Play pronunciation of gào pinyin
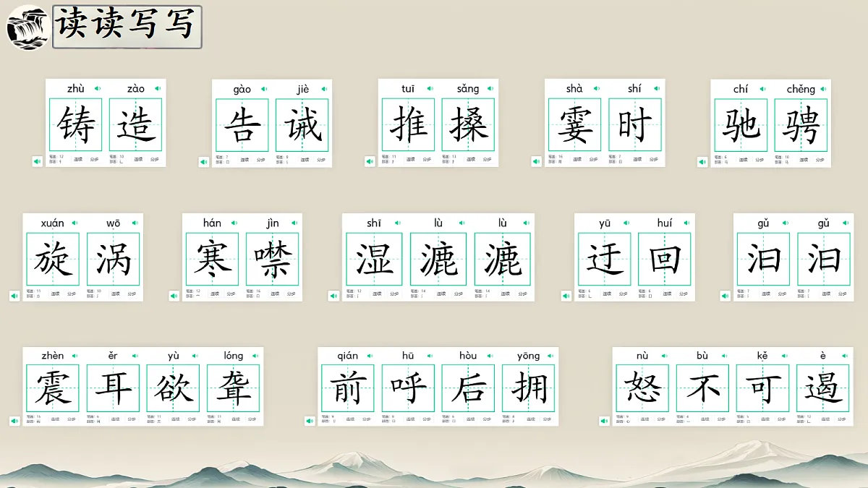Viewport: 868px width, 488px height. click(264, 89)
